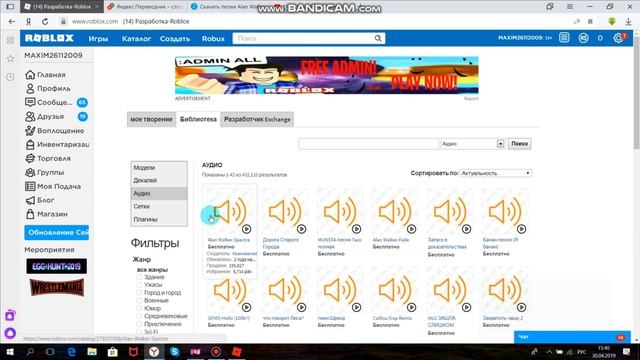Click the WrestleMania event banner
The image size is (640, 360).
click(x=57, y=287)
